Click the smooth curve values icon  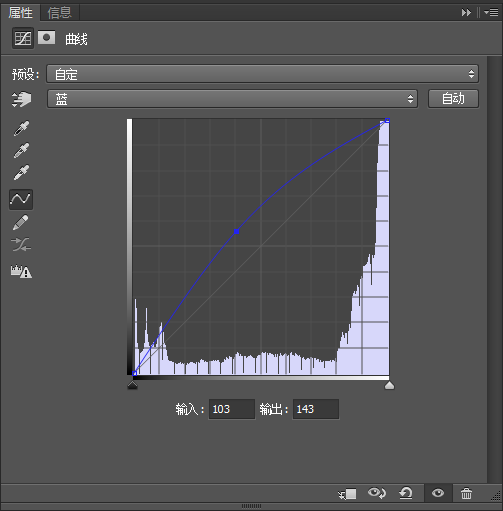click(21, 245)
